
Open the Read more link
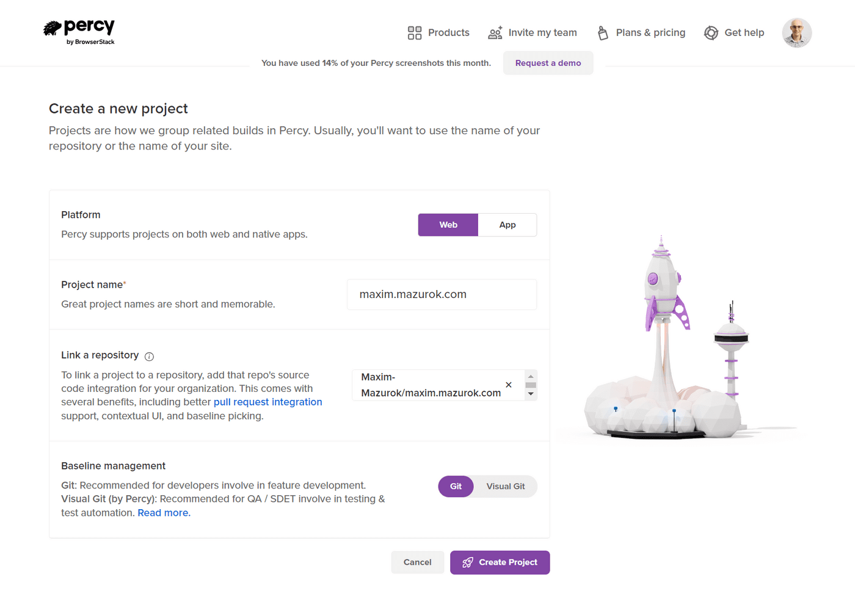[x=163, y=513]
